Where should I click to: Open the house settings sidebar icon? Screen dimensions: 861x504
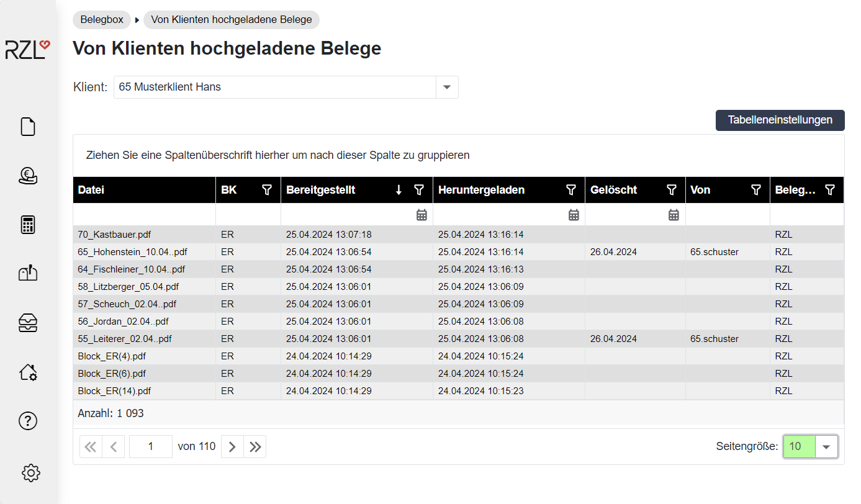pos(29,372)
